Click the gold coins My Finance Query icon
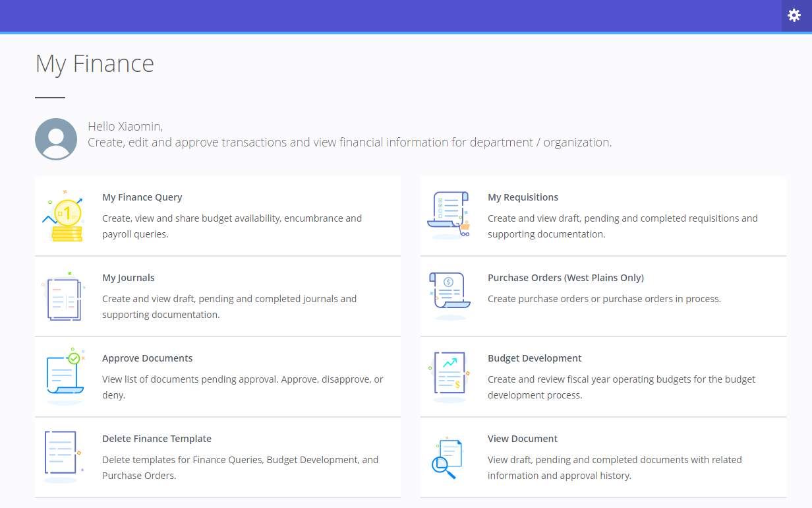 coord(65,216)
